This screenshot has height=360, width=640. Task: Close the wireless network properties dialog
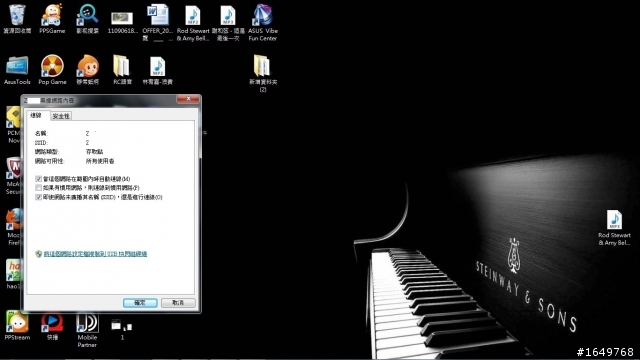188,99
